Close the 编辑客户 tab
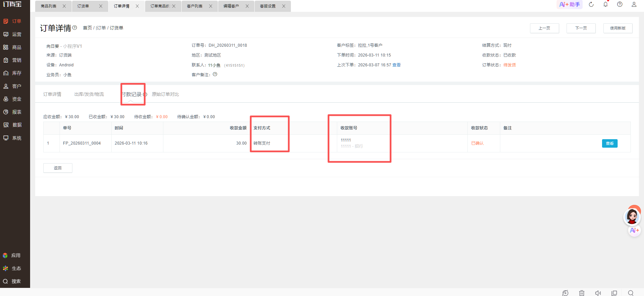Screen dimensions: 644x296 pyautogui.click(x=247, y=6)
